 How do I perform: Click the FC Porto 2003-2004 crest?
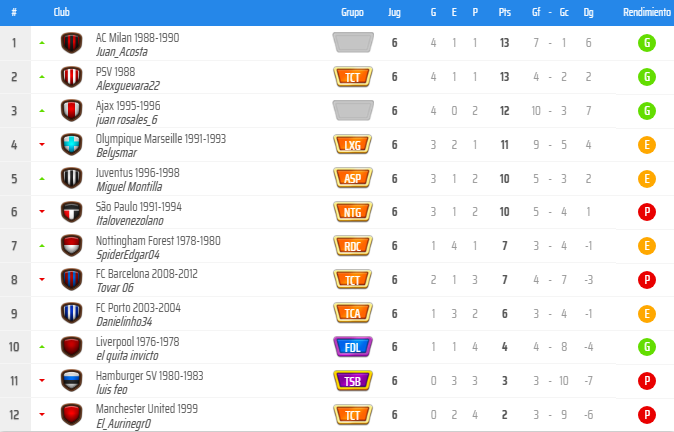71,313
